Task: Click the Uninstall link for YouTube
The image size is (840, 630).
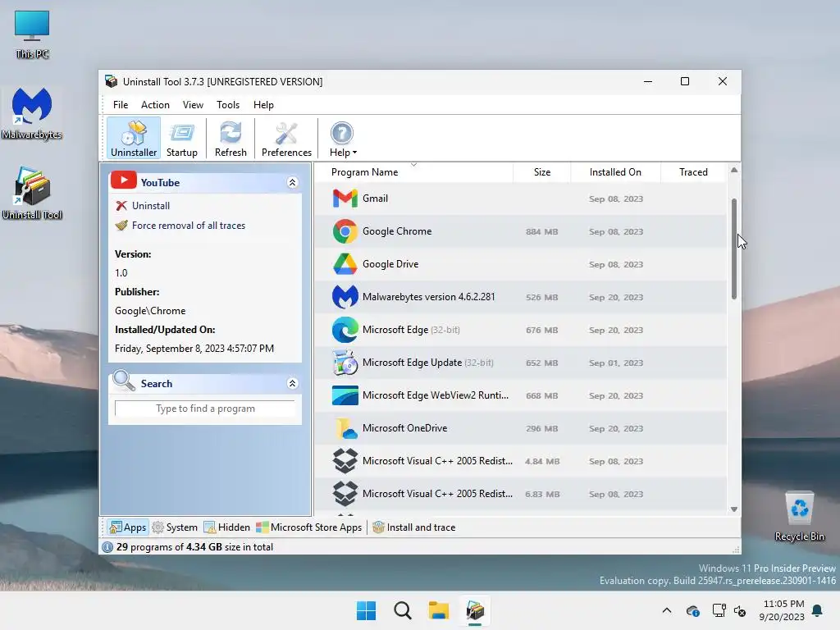Action: click(151, 206)
